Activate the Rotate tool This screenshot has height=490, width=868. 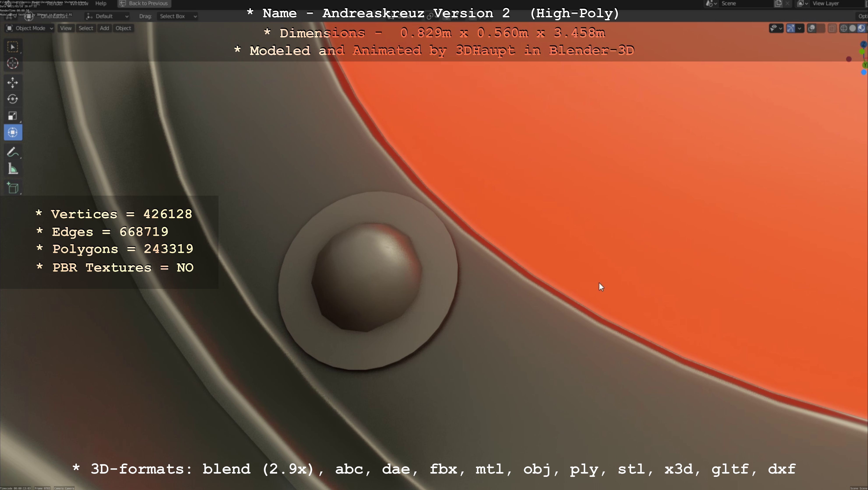click(x=13, y=99)
